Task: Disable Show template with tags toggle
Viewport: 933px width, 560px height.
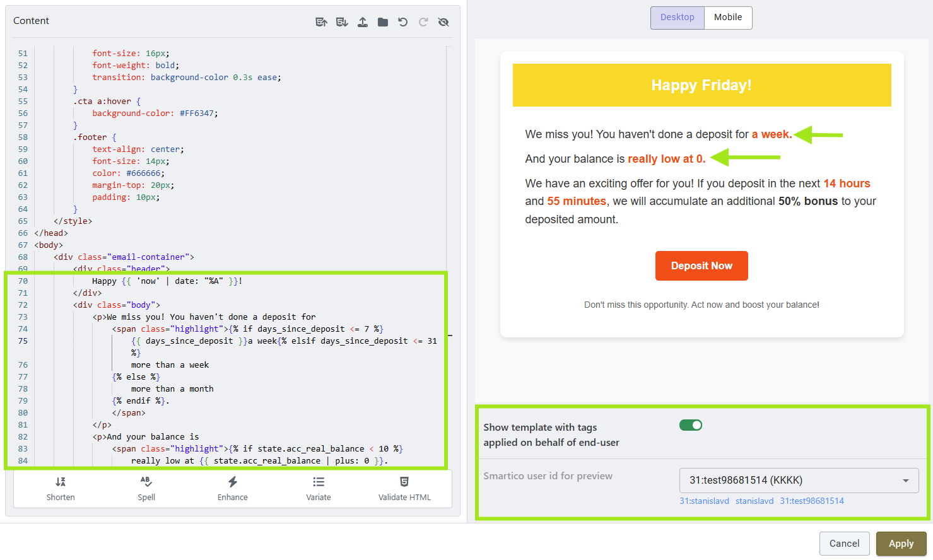Action: click(x=691, y=425)
